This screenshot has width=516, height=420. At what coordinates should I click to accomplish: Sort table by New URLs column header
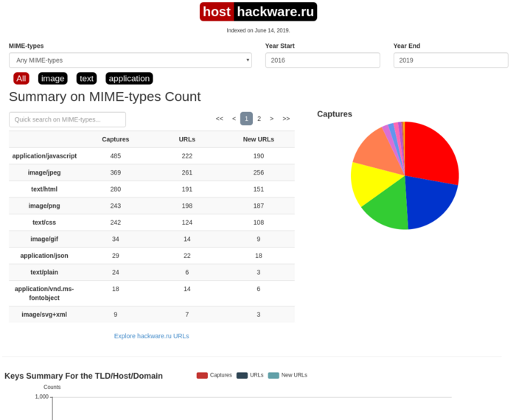258,139
